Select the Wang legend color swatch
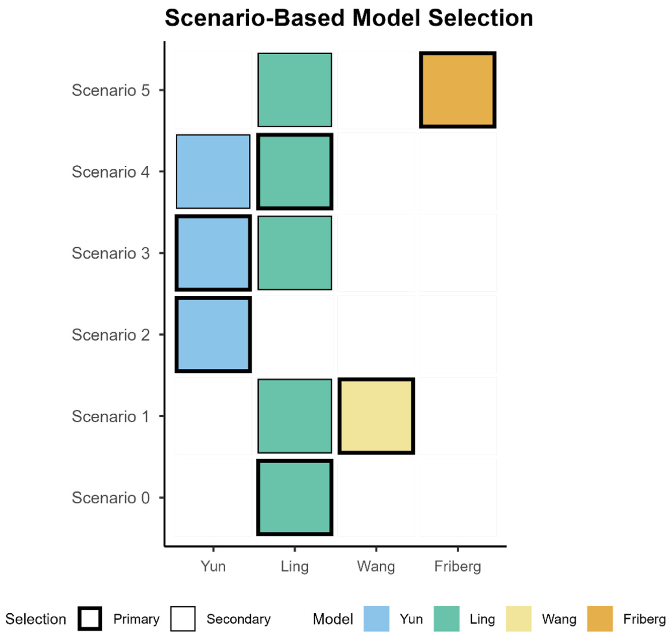Screen dimensions: 672x642 click(x=518, y=619)
